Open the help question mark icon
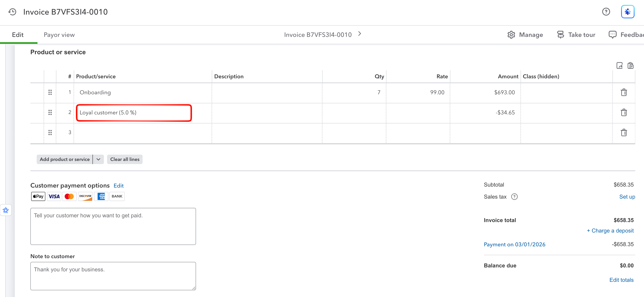 (x=606, y=12)
